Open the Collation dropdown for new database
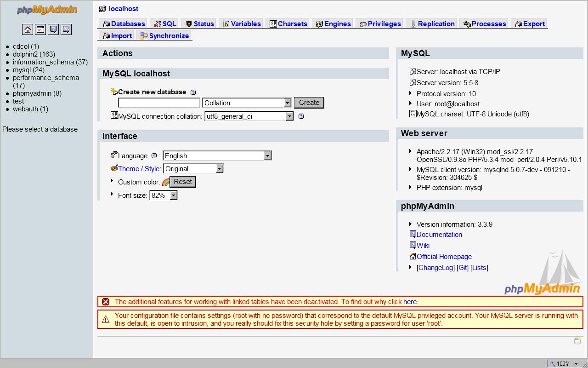The height and width of the screenshot is (368, 588). 247,103
